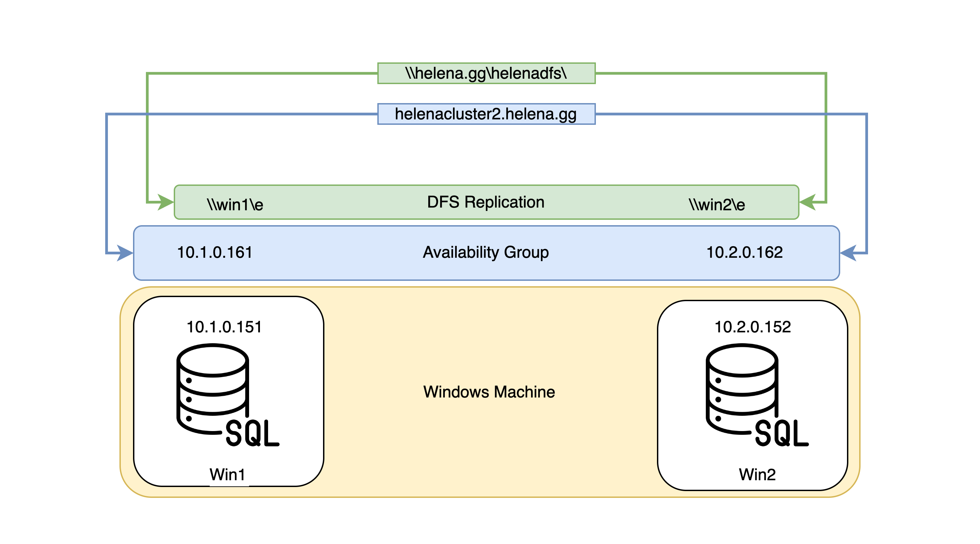The width and height of the screenshot is (980, 544).
Task: Click the 10.2.0.152 address in Win2 box
Action: (753, 327)
